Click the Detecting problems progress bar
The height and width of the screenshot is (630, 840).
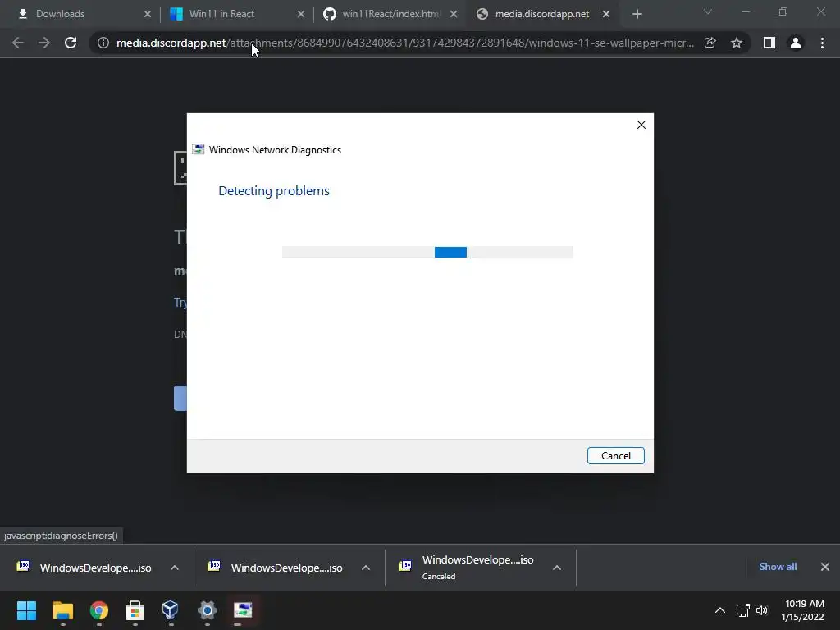(427, 252)
